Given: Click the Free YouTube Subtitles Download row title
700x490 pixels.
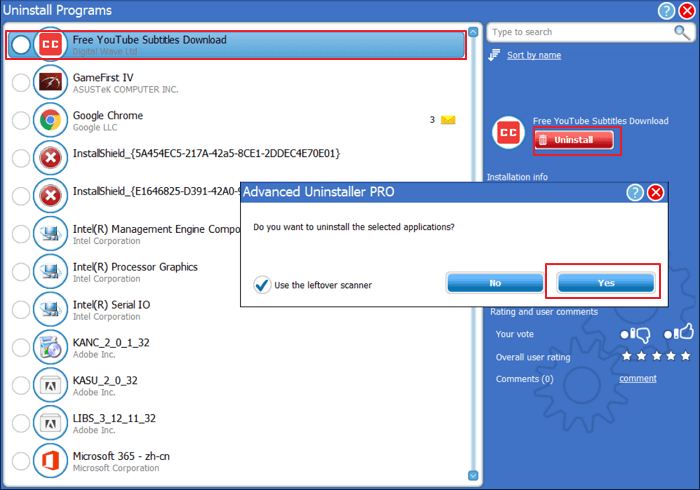Looking at the screenshot, I should click(150, 40).
